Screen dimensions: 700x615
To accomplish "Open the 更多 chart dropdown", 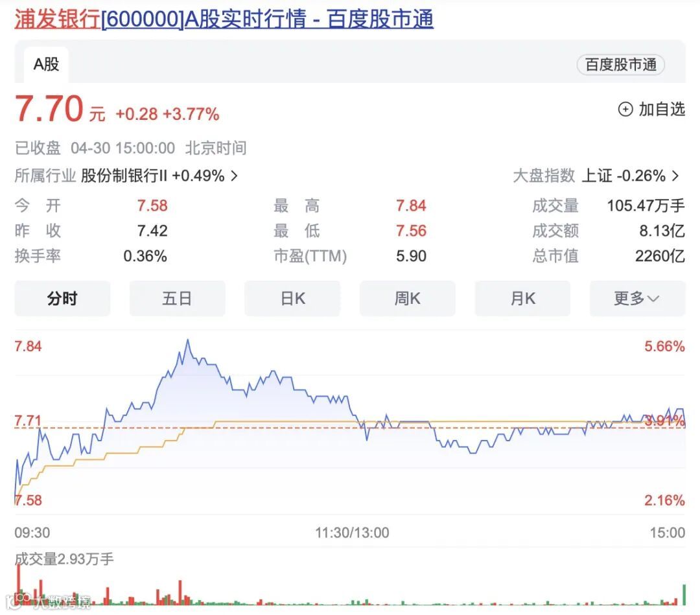I will tap(638, 298).
